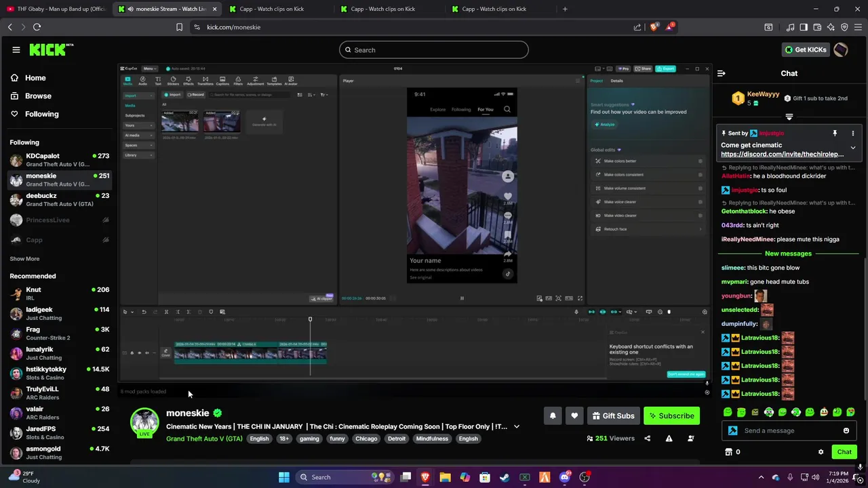Open deebuckz channel from Following
The image size is (868, 488).
pyautogui.click(x=59, y=200)
